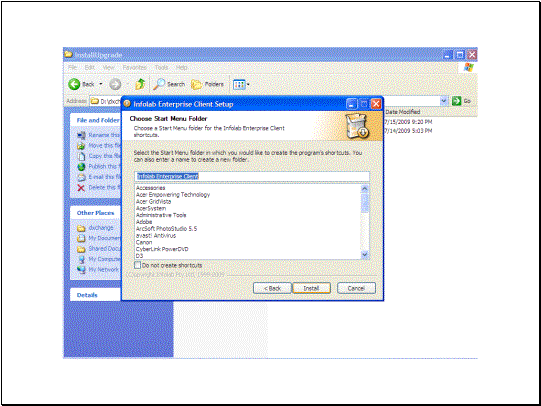Click the Other Places panel header

95,213
